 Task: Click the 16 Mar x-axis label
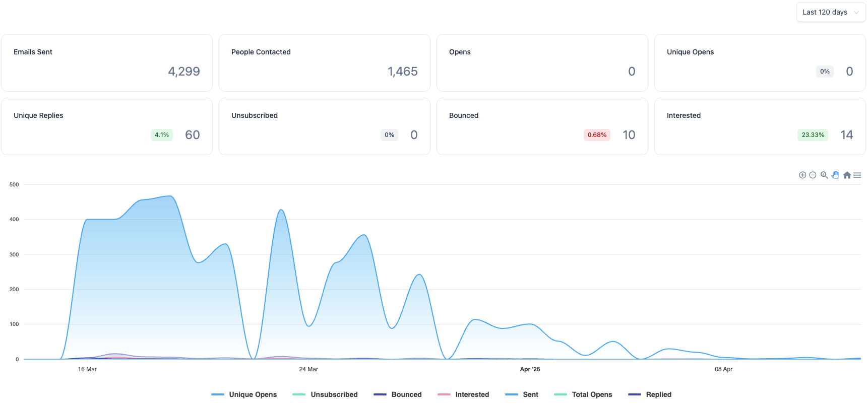tap(87, 369)
